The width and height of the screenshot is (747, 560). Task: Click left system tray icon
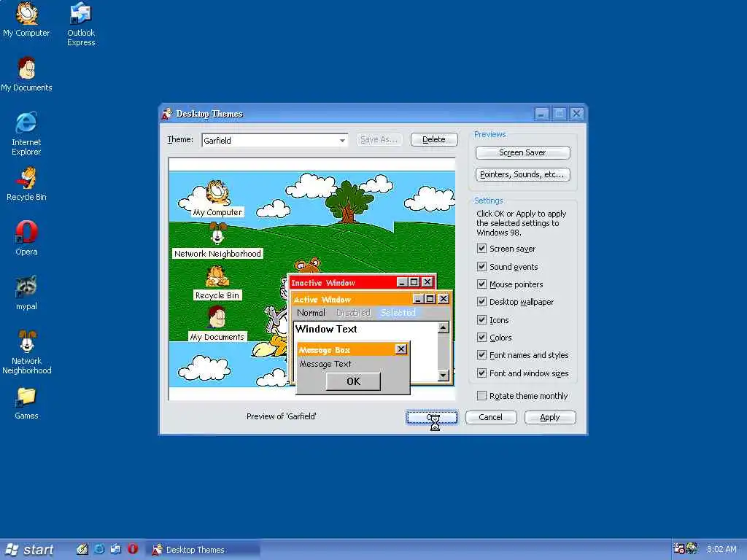(x=679, y=549)
